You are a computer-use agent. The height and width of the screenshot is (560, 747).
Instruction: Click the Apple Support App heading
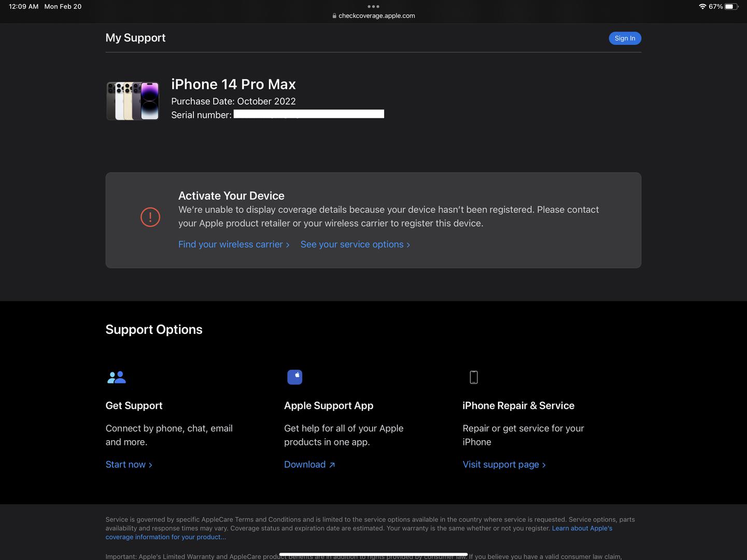tap(329, 405)
